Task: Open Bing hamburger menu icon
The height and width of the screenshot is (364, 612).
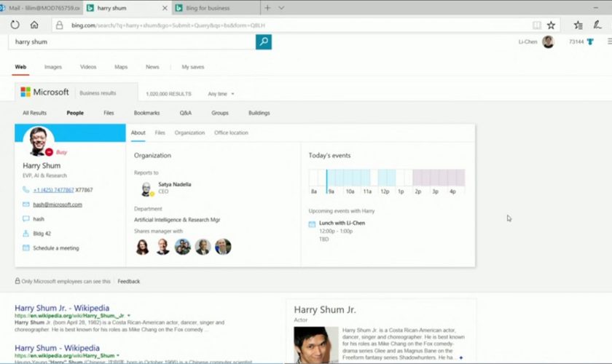Action: (x=609, y=41)
